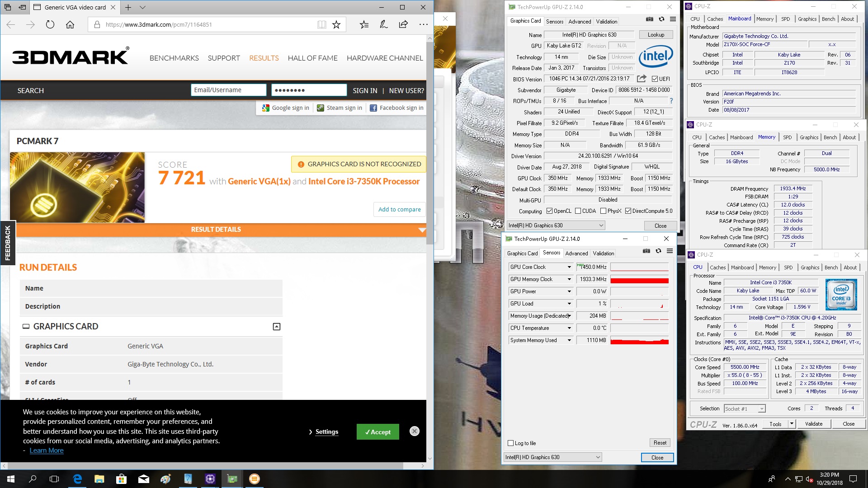Open taskbar search magnifier

tap(33, 479)
